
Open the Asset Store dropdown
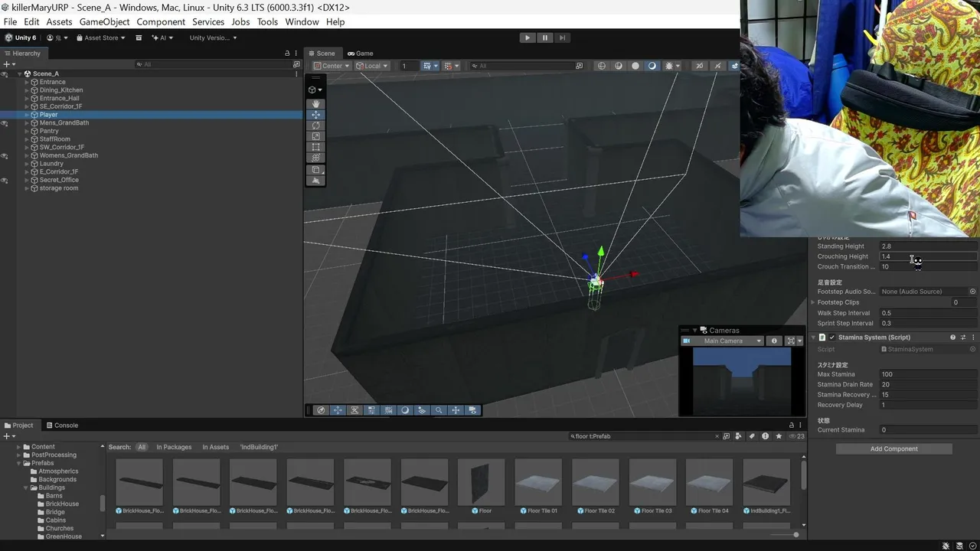coord(100,37)
